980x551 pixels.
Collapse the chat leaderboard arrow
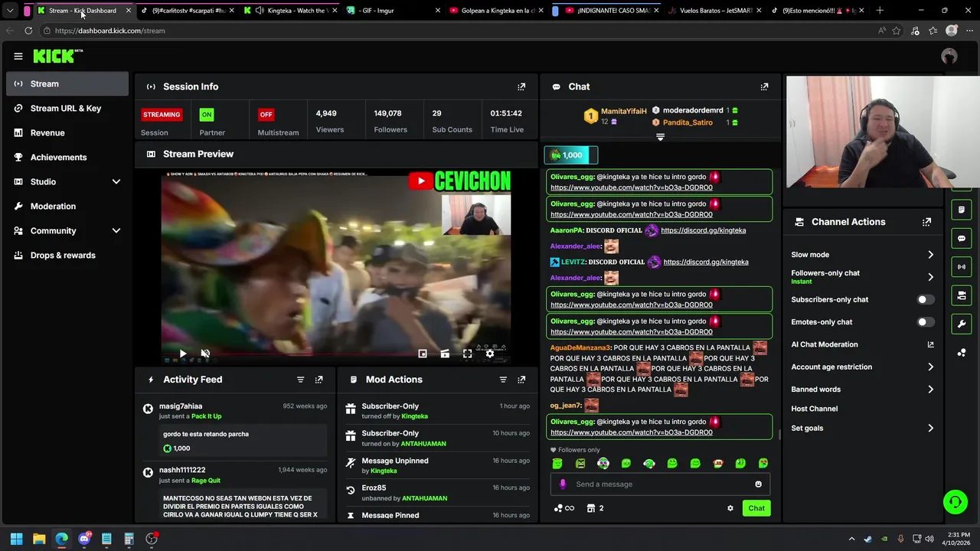point(660,137)
